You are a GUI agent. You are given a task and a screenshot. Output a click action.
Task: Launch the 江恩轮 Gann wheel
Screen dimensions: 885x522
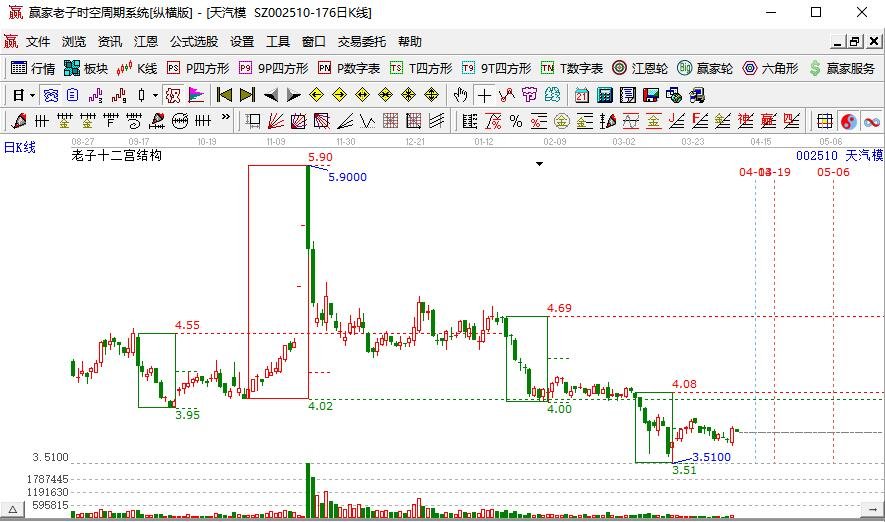tap(640, 68)
